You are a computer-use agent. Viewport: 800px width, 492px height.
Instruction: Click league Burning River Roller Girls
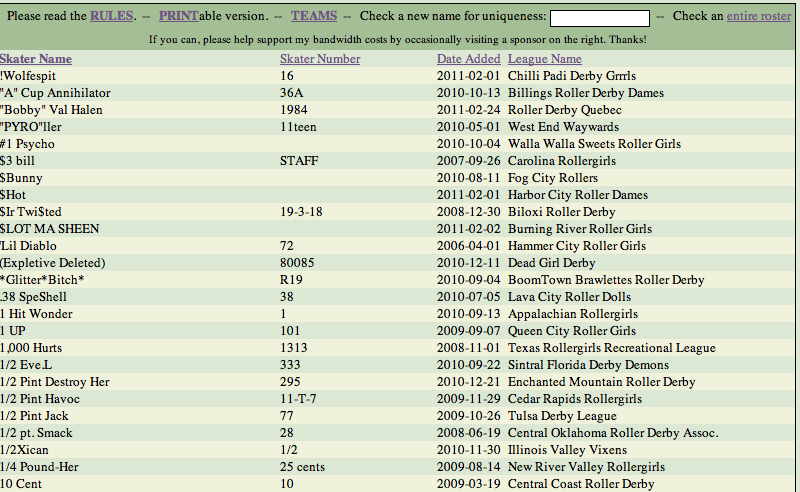tap(580, 229)
